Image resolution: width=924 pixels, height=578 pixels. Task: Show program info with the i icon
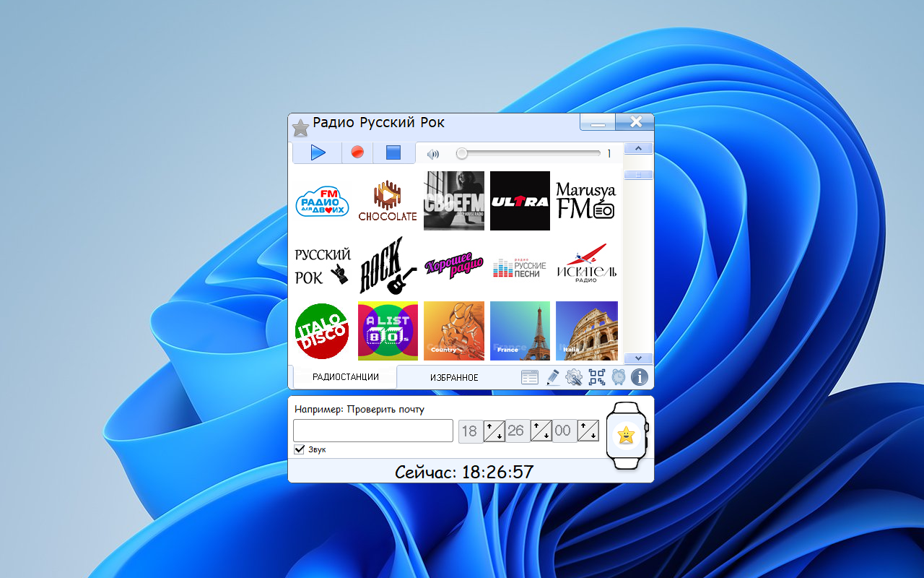[640, 377]
